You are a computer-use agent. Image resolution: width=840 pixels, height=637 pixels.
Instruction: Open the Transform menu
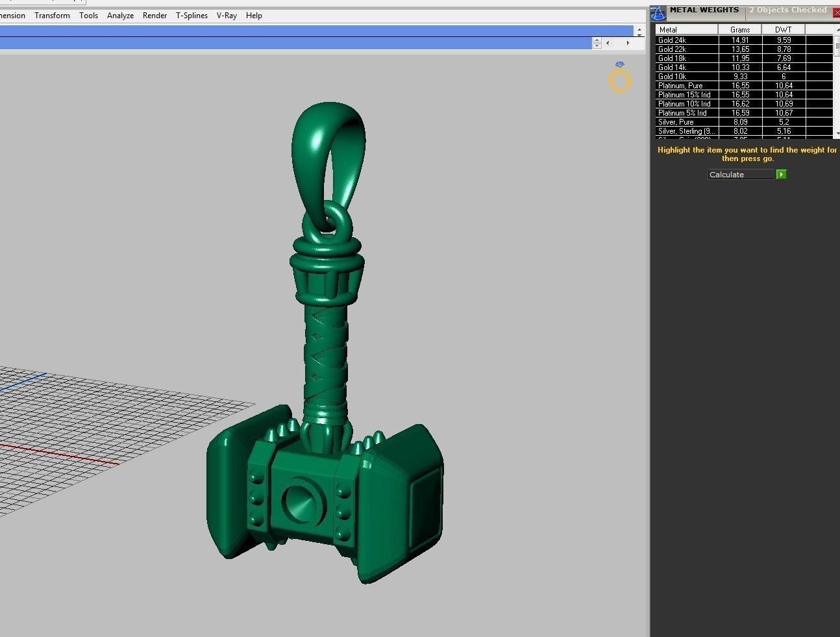[52, 16]
